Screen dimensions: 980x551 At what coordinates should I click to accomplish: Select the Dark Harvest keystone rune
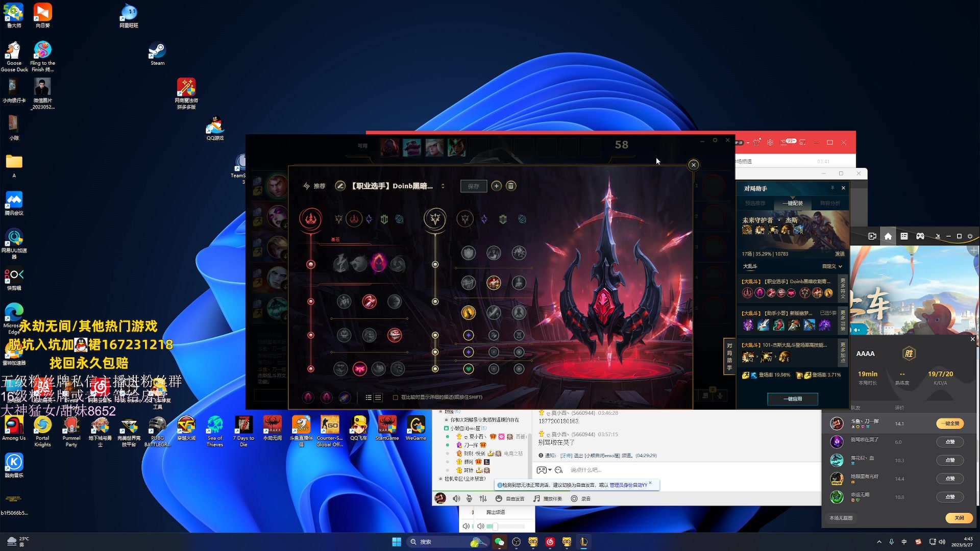(x=378, y=263)
